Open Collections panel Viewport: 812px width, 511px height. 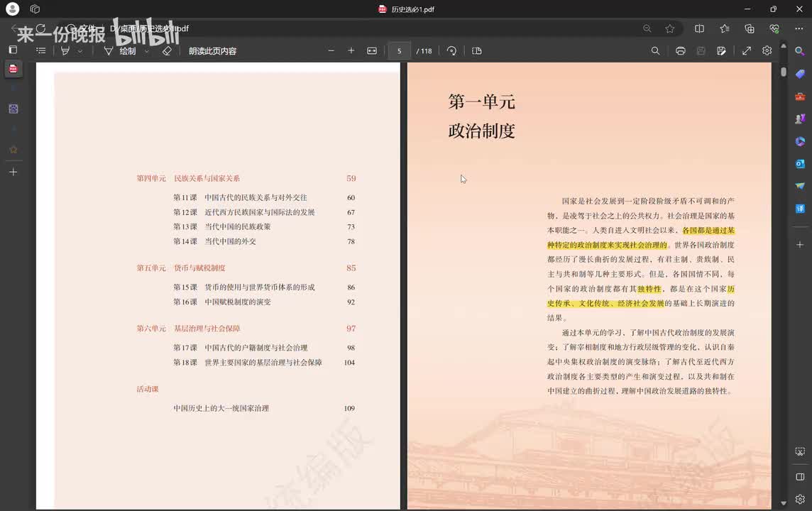click(x=750, y=28)
